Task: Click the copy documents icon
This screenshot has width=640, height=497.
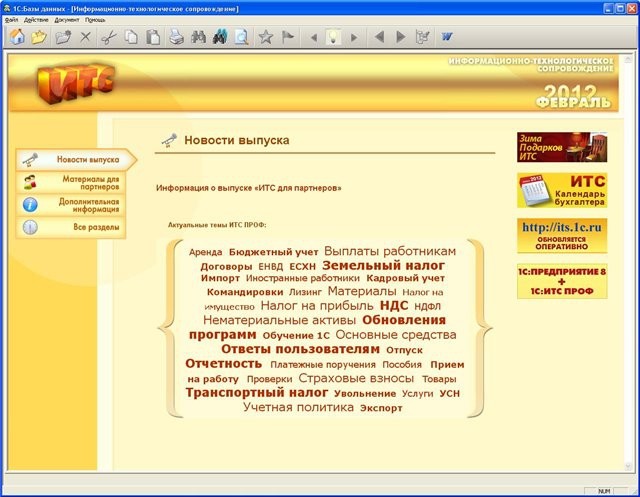Action: click(131, 37)
